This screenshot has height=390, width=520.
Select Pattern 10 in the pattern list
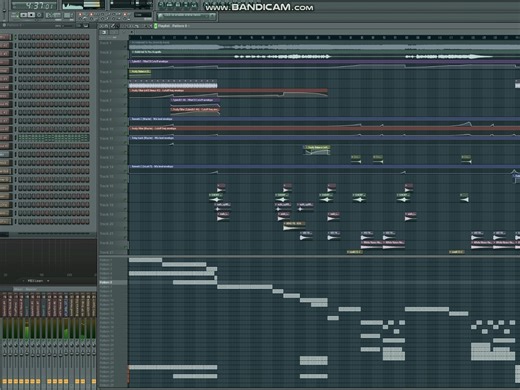pyautogui.click(x=107, y=300)
